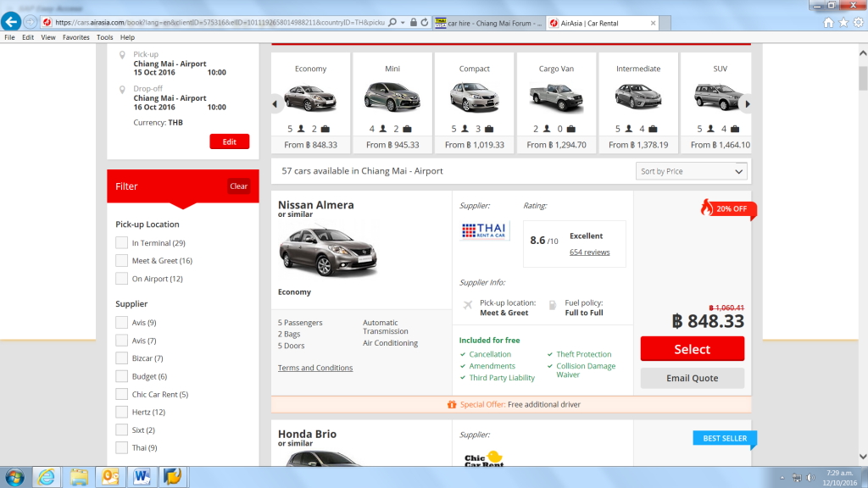This screenshot has width=868, height=488.
Task: Click the browser Forward arrow button
Action: coord(30,22)
